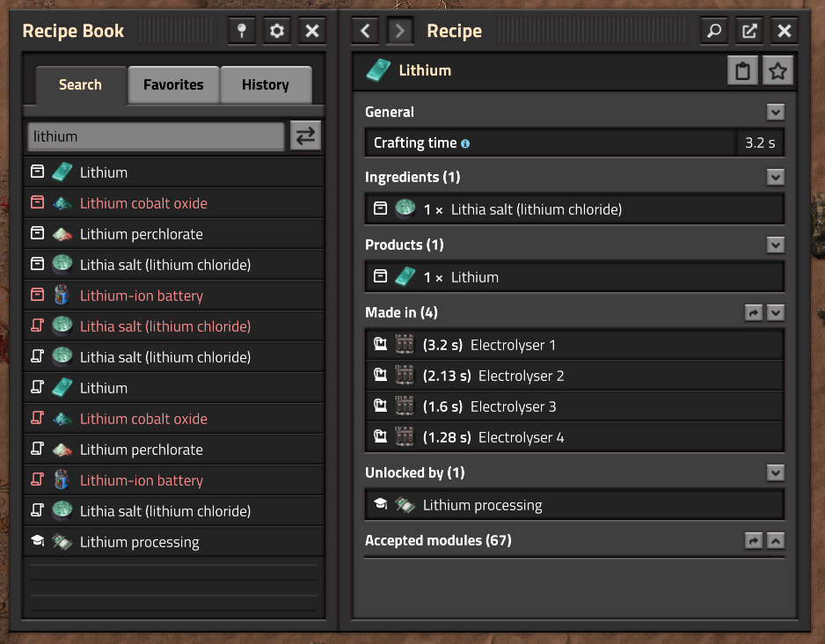Click the export arrow on Accepted modules
Screen dimensions: 825x644
(754, 540)
